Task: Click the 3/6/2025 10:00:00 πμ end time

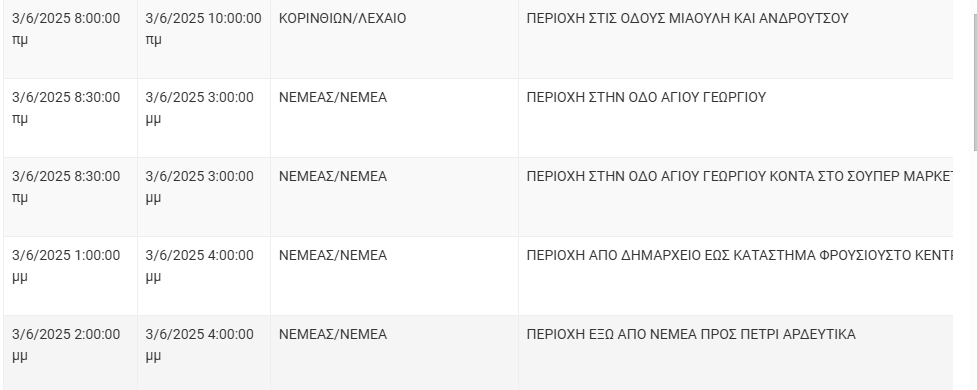Action: 204,29
